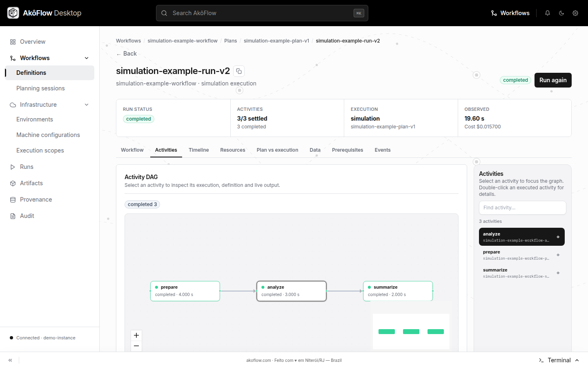Open Machine configurations in sidebar
588x368 pixels.
[49, 135]
